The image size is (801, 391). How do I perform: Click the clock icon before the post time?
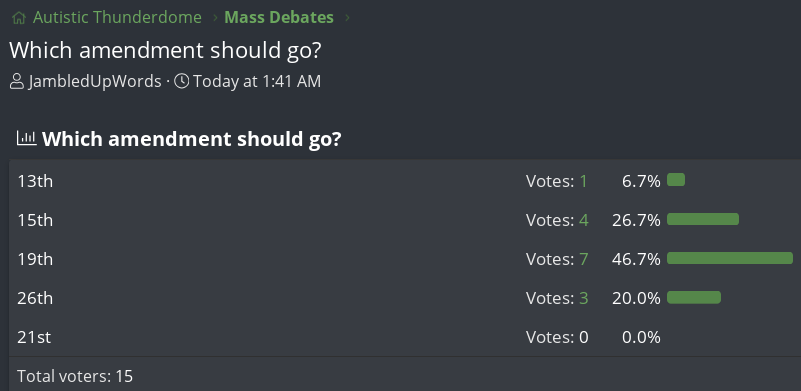tap(181, 81)
